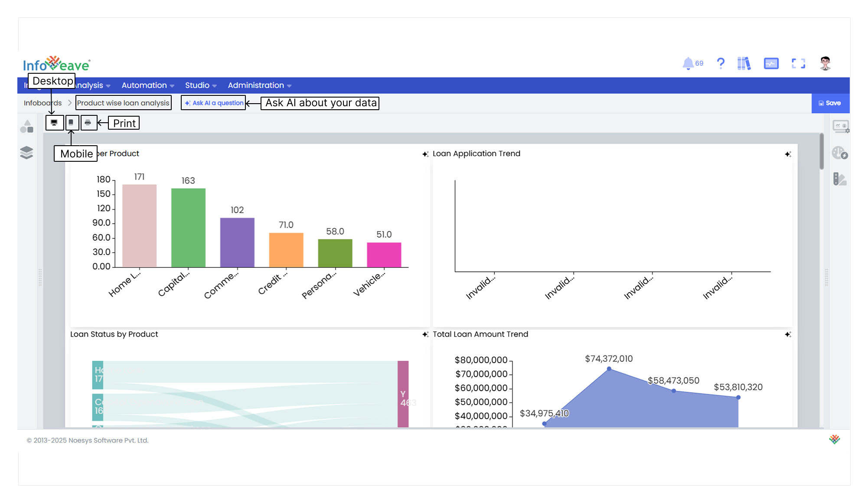Click the Infoveave logo
The image size is (868, 503).
[x=56, y=64]
